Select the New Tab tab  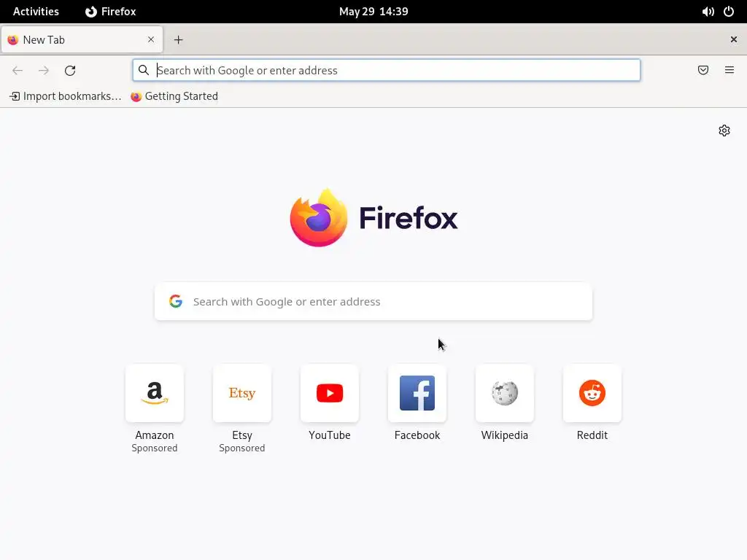pyautogui.click(x=82, y=39)
